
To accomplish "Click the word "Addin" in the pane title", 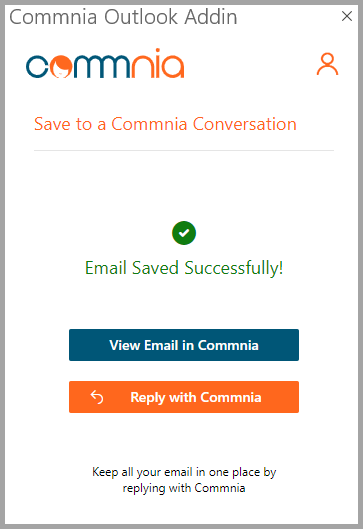I will coord(211,17).
